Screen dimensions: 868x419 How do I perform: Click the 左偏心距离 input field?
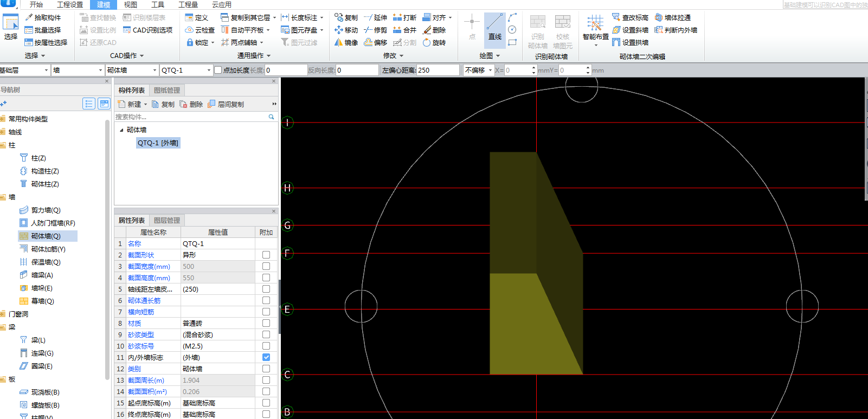pos(438,70)
